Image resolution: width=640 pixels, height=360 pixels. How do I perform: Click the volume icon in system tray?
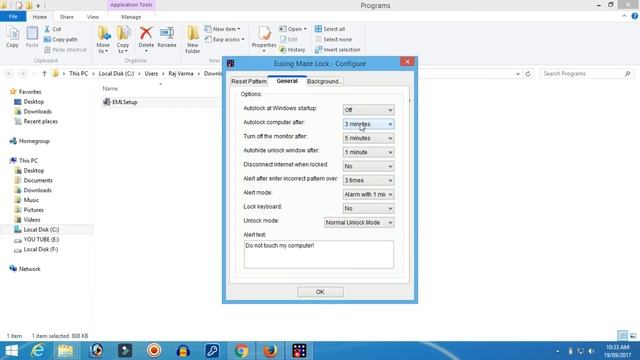click(x=591, y=351)
